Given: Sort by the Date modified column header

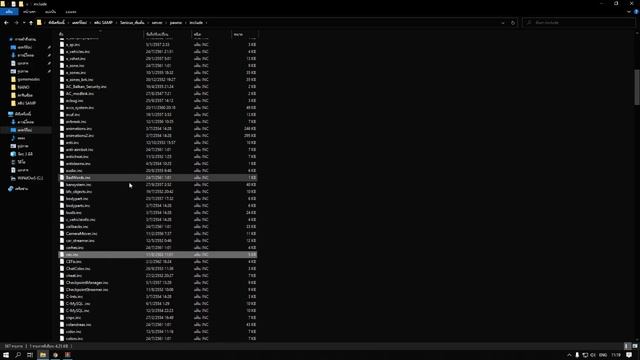Looking at the screenshot, I should click(168, 34).
